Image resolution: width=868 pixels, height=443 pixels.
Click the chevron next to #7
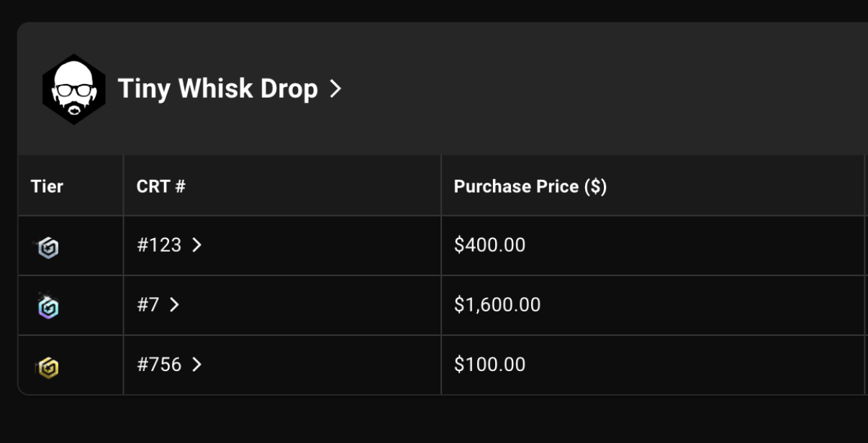(174, 305)
